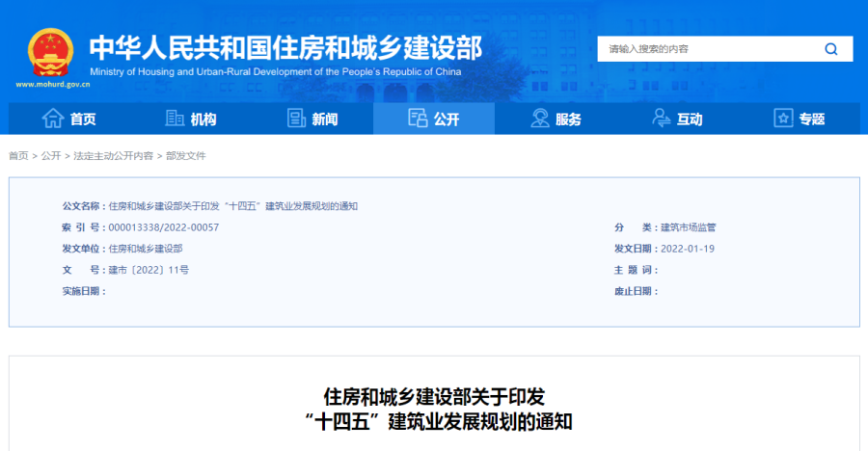Click the person exchange icon beside 互动
Screen dimensions: 868x451
[661, 118]
